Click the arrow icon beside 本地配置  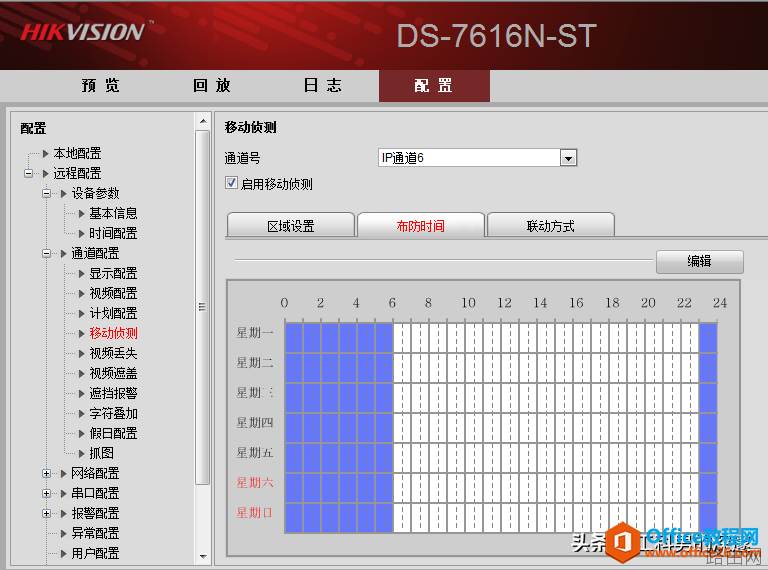click(x=46, y=153)
